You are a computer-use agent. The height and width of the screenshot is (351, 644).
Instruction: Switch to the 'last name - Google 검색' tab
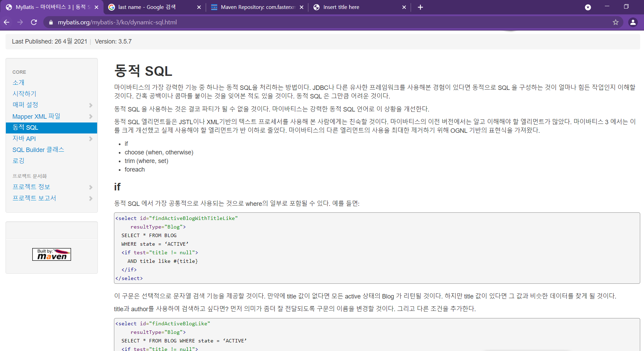point(154,7)
